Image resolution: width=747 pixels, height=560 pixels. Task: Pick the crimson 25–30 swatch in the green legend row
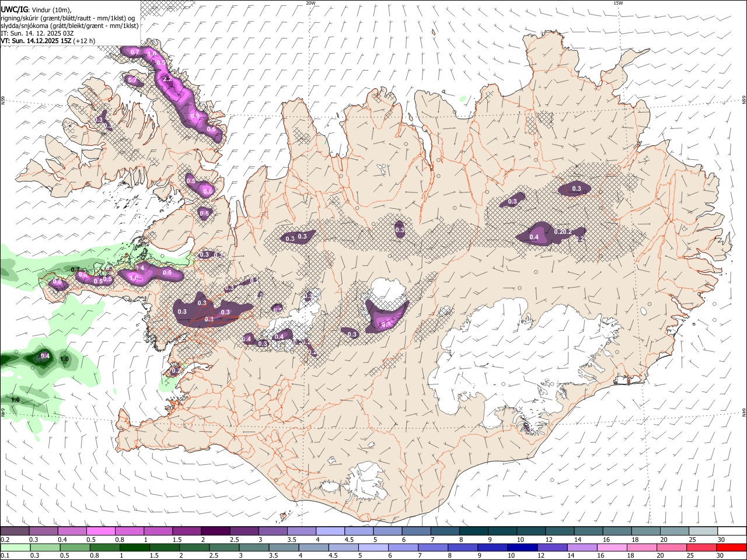703,547
